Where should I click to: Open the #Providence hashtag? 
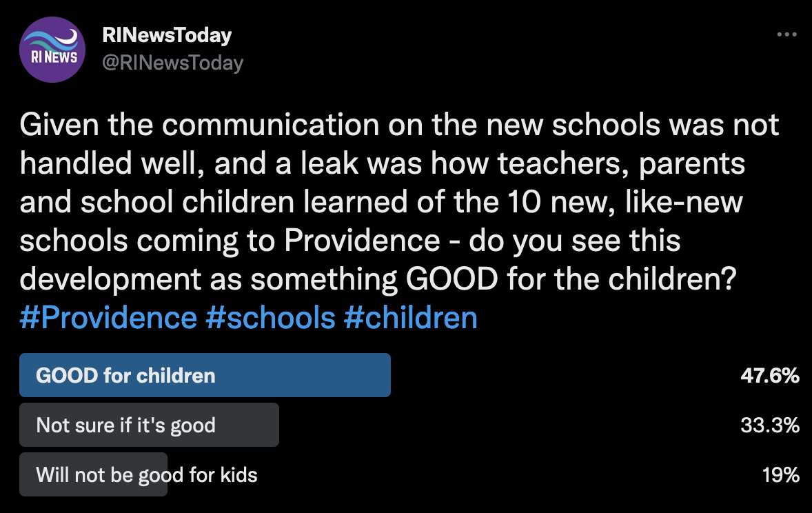pyautogui.click(x=108, y=318)
